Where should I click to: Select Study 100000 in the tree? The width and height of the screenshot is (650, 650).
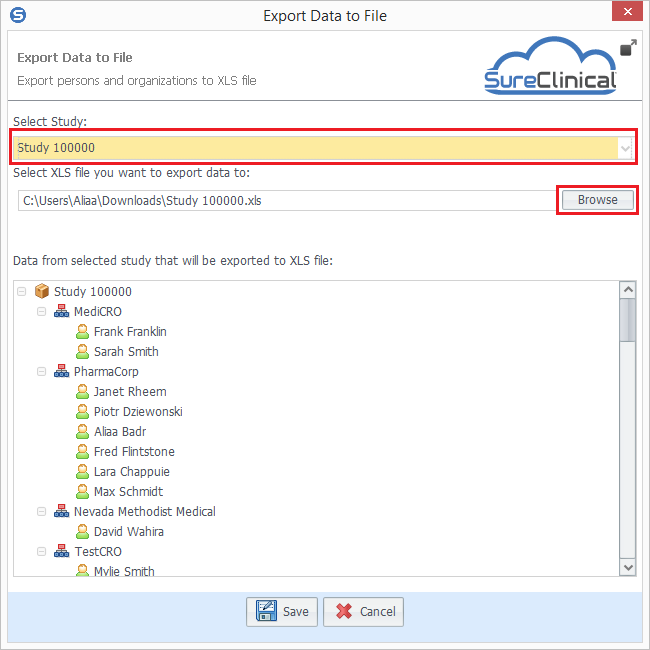point(93,291)
